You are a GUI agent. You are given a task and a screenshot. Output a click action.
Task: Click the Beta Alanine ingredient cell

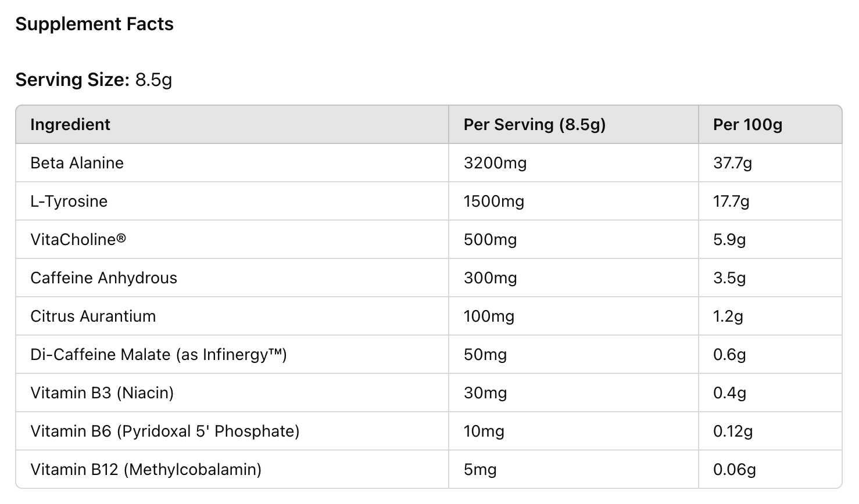[x=77, y=163]
